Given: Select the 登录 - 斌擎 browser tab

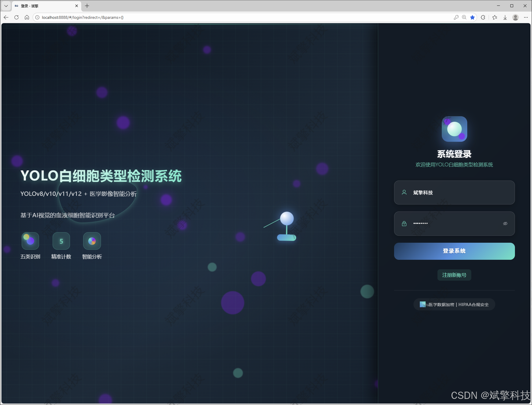Looking at the screenshot, I should pos(46,6).
